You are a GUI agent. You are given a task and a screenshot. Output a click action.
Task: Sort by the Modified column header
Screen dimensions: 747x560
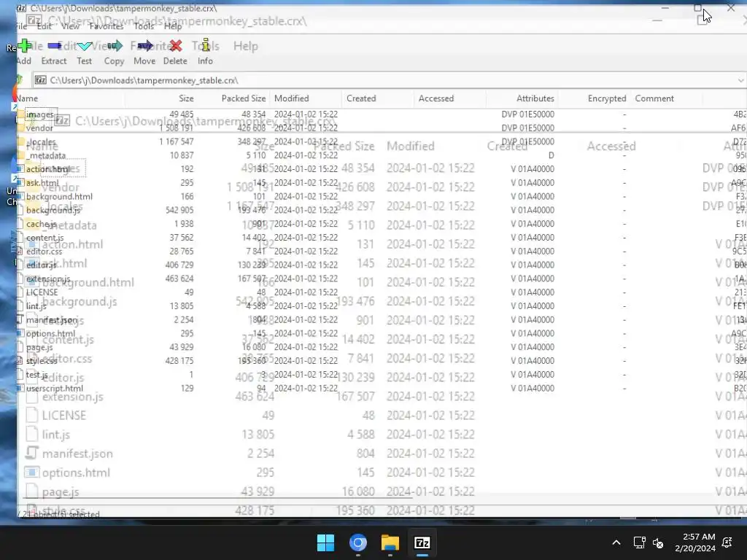click(x=306, y=98)
